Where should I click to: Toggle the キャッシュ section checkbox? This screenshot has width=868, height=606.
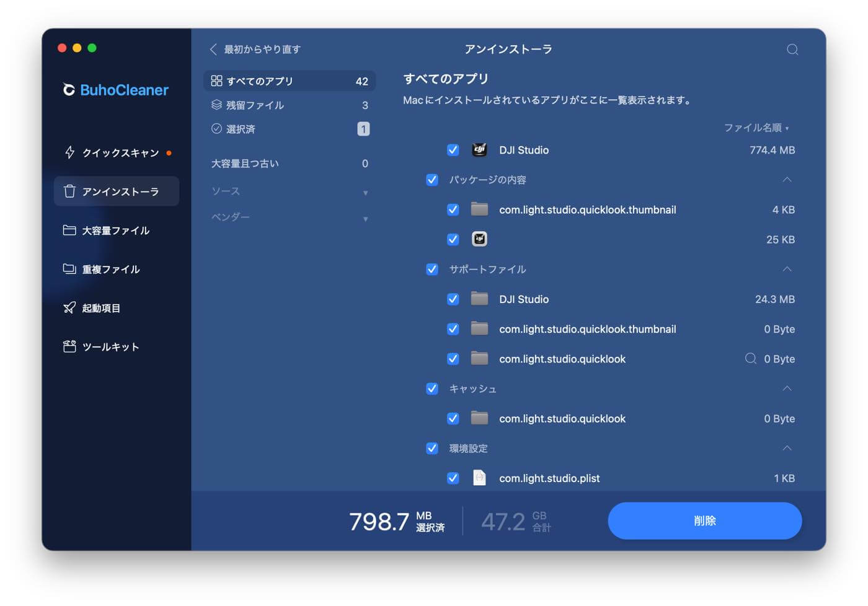tap(432, 389)
